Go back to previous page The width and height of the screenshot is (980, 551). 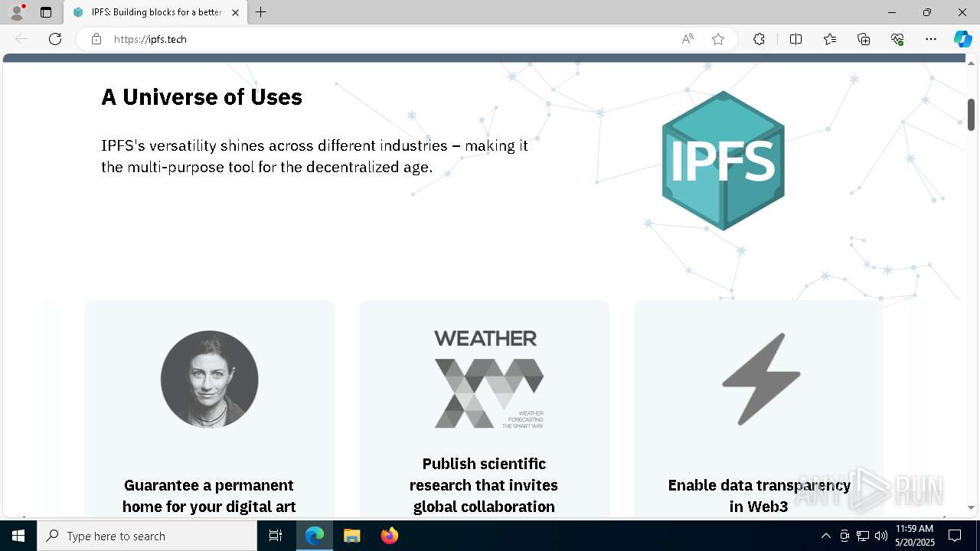(21, 39)
